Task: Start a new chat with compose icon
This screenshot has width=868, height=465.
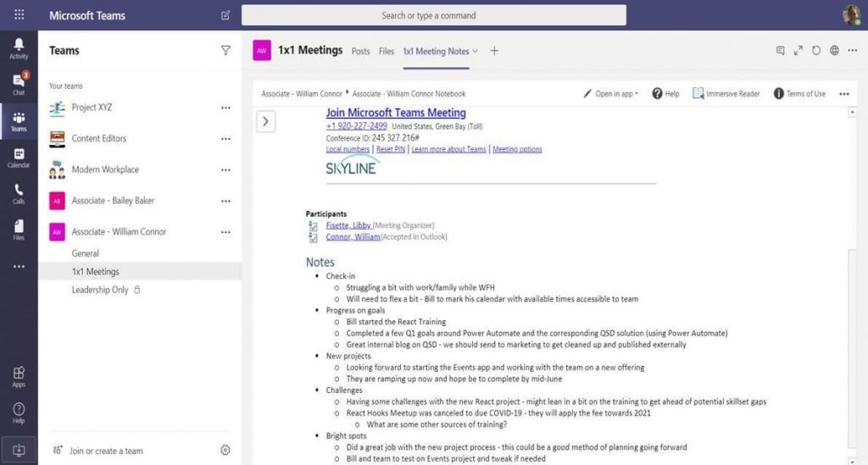Action: (x=225, y=15)
